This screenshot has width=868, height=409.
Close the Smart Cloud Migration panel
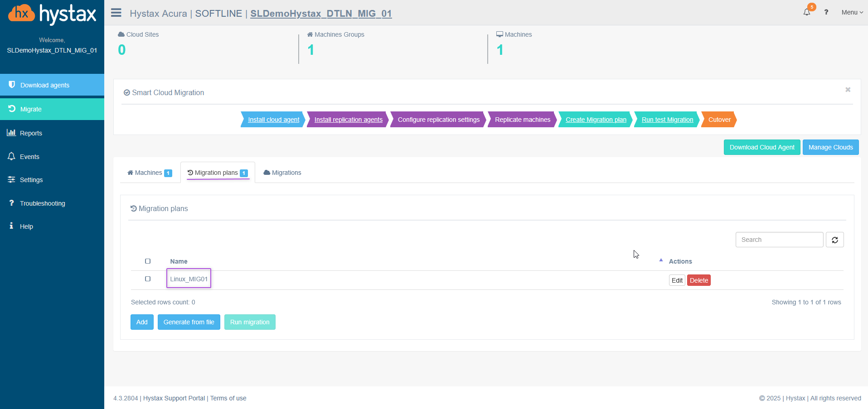pyautogui.click(x=848, y=90)
